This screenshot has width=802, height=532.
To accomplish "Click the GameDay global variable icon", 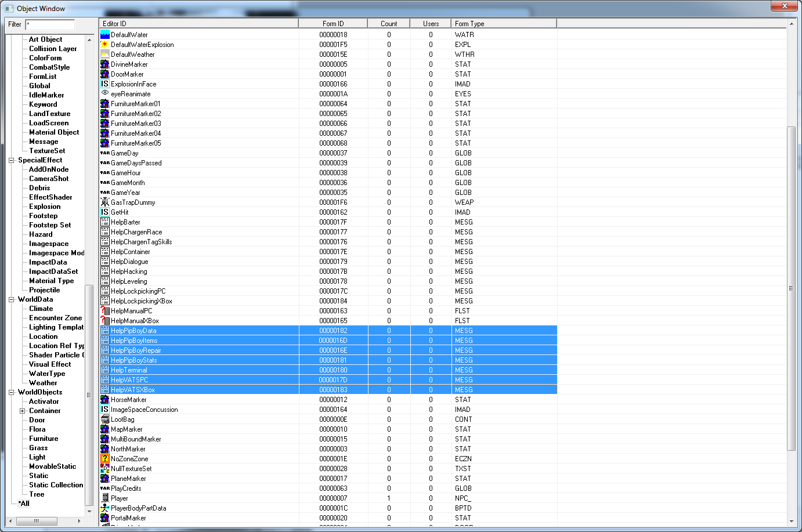I will [105, 153].
